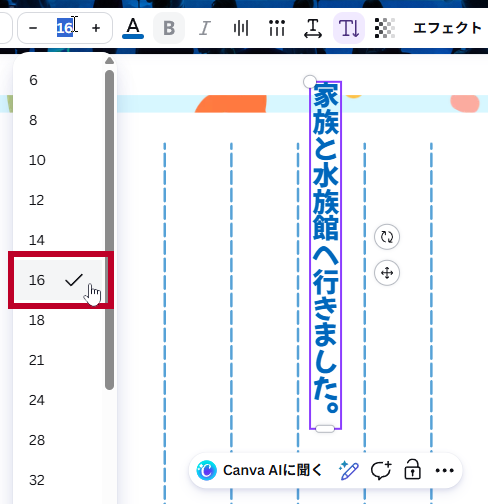This screenshot has height=504, width=488.
Task: Click the vertical Japanese text box
Action: (x=326, y=255)
